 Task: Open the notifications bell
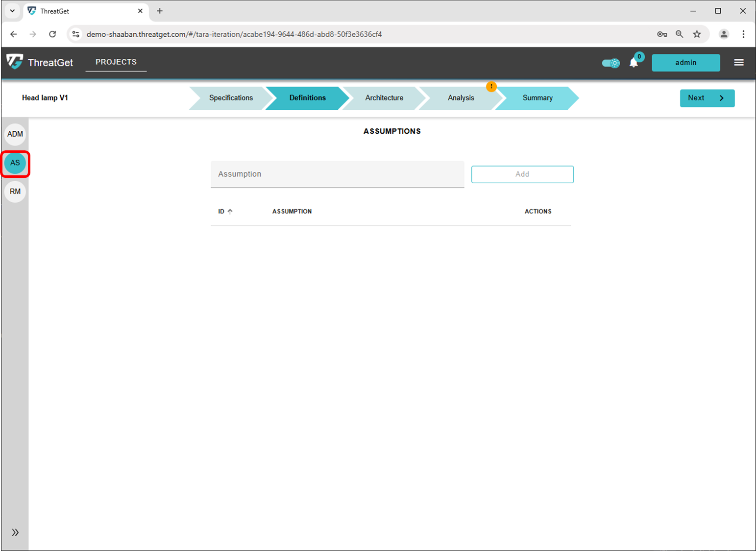click(634, 63)
